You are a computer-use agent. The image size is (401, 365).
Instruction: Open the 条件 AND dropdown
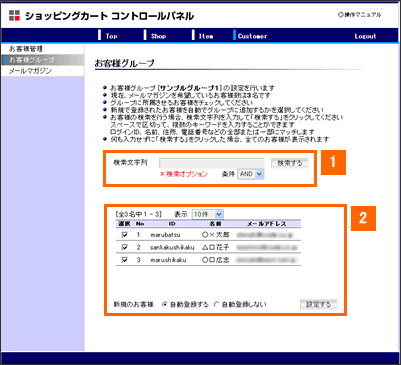click(x=251, y=174)
